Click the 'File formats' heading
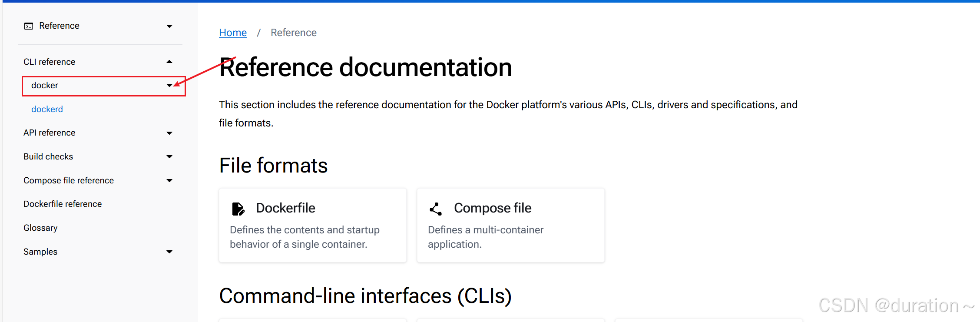980x322 pixels. point(273,166)
